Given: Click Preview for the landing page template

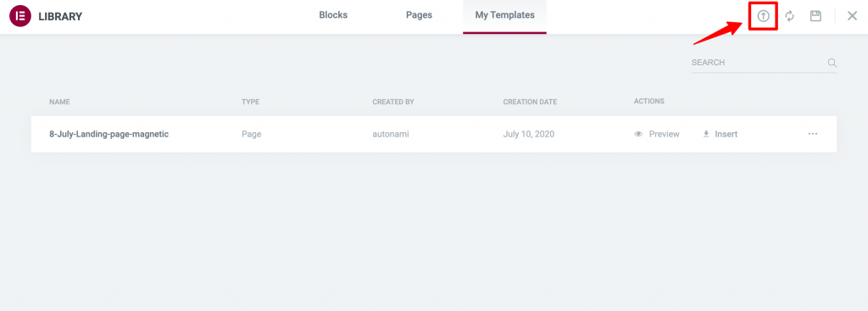Looking at the screenshot, I should pos(664,134).
